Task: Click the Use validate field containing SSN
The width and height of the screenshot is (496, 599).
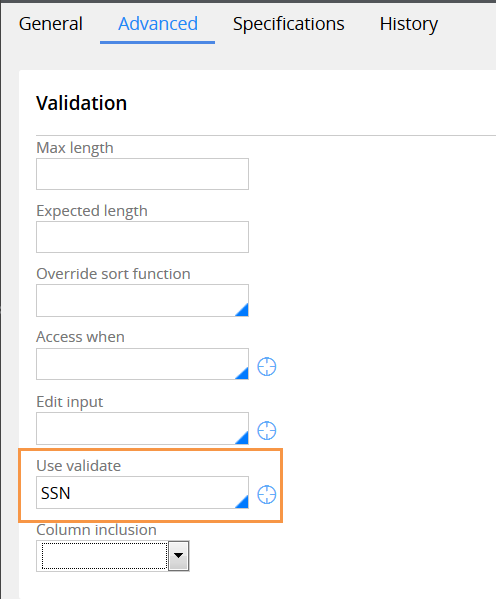Action: coord(142,492)
